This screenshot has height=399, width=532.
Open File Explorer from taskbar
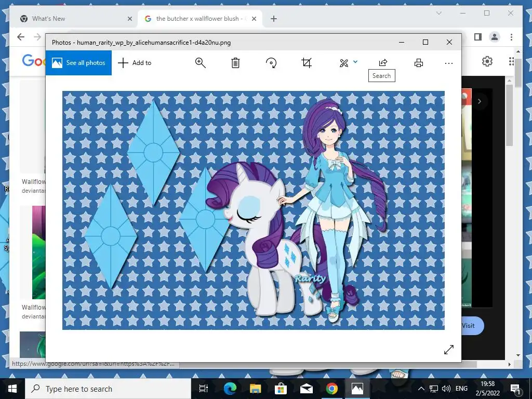255,389
